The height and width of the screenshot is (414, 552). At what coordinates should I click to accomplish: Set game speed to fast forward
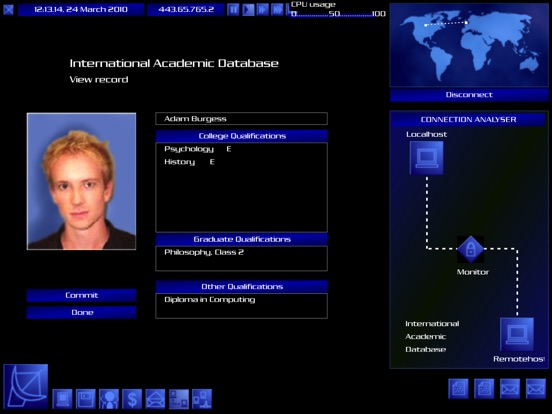(x=262, y=10)
